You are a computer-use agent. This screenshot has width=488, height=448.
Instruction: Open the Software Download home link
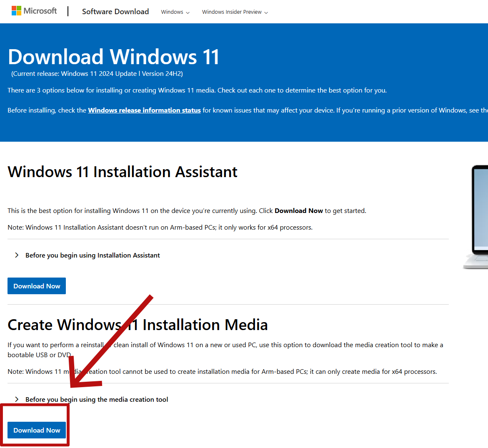coord(115,12)
